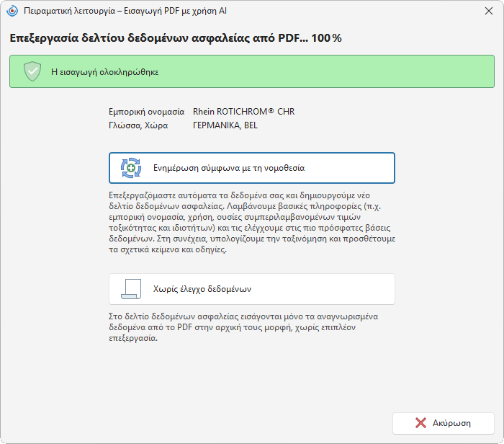Click the application logo in title bar
Screen dimensions: 504x444
click(12, 11)
